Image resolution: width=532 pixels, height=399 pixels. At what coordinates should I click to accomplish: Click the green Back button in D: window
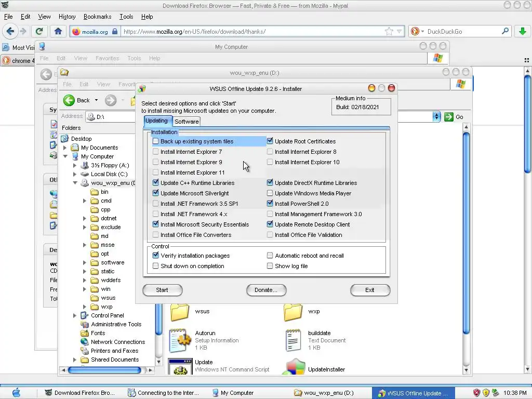pyautogui.click(x=69, y=100)
